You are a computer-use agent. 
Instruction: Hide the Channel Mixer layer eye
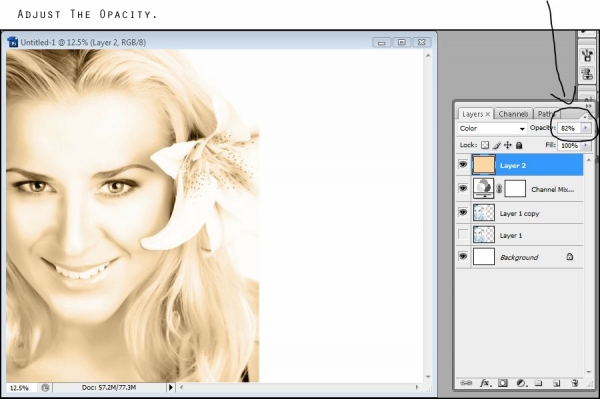coord(463,188)
